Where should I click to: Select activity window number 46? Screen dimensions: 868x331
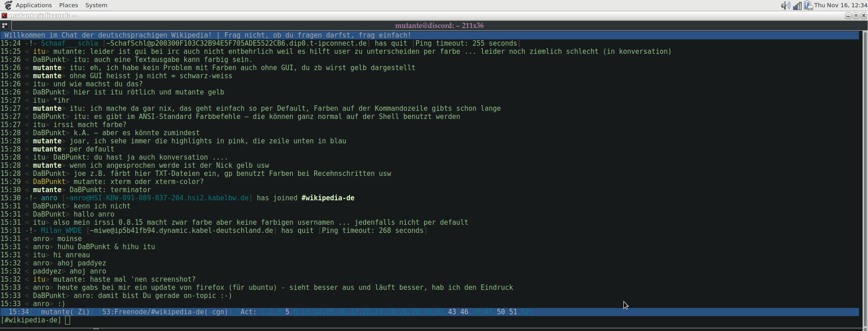(464, 312)
